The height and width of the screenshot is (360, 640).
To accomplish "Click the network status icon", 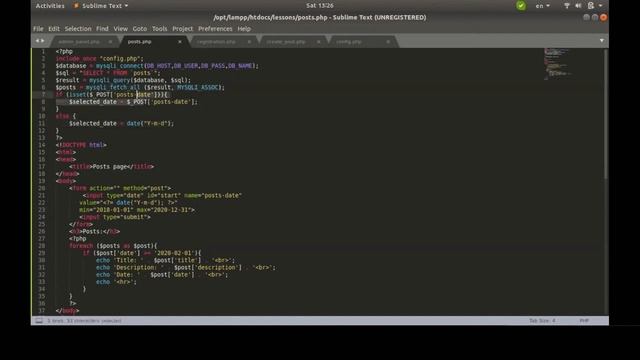I will tap(567, 6).
